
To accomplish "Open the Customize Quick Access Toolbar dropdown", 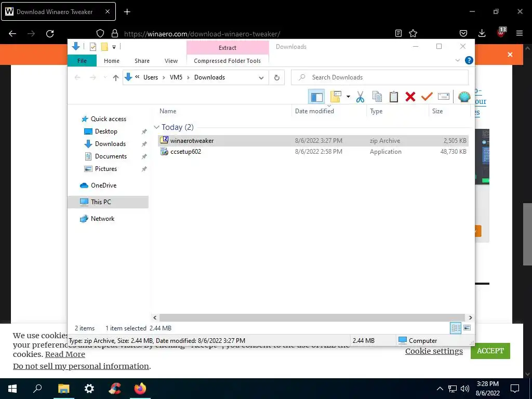I will 114,47.
